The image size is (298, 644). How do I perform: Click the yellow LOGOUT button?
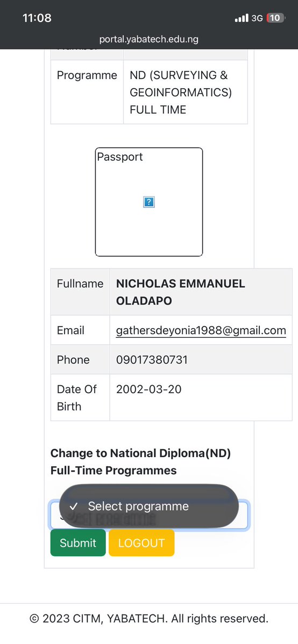coord(141,542)
